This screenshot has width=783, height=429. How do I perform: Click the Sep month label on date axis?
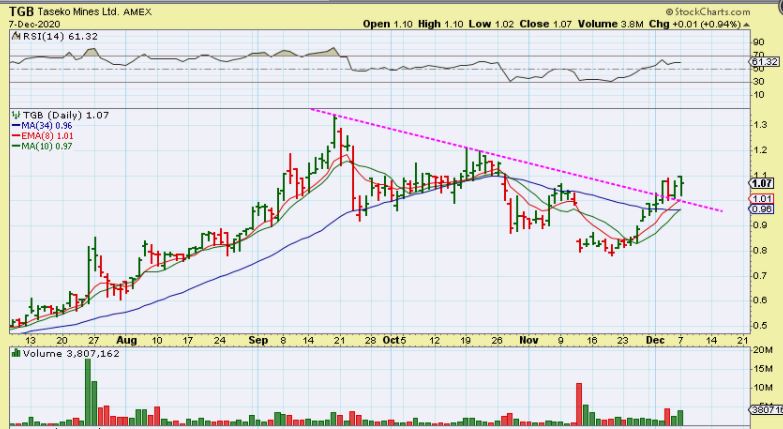pos(258,341)
